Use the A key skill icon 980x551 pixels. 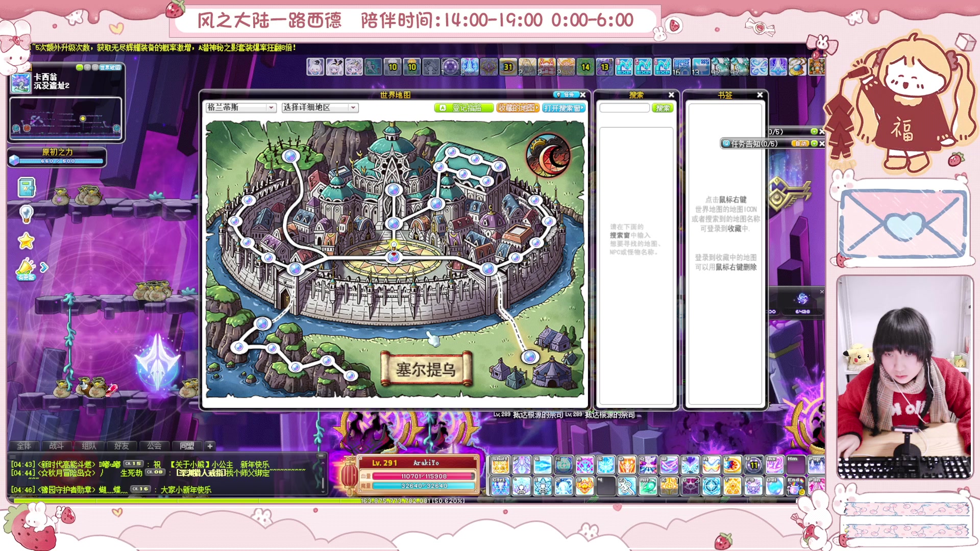(x=584, y=465)
